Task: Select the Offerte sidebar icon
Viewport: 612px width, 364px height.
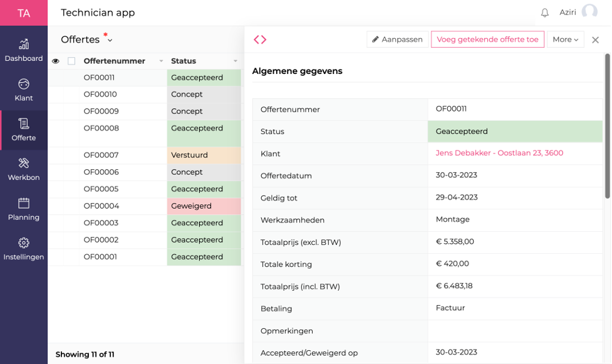Action: click(24, 130)
